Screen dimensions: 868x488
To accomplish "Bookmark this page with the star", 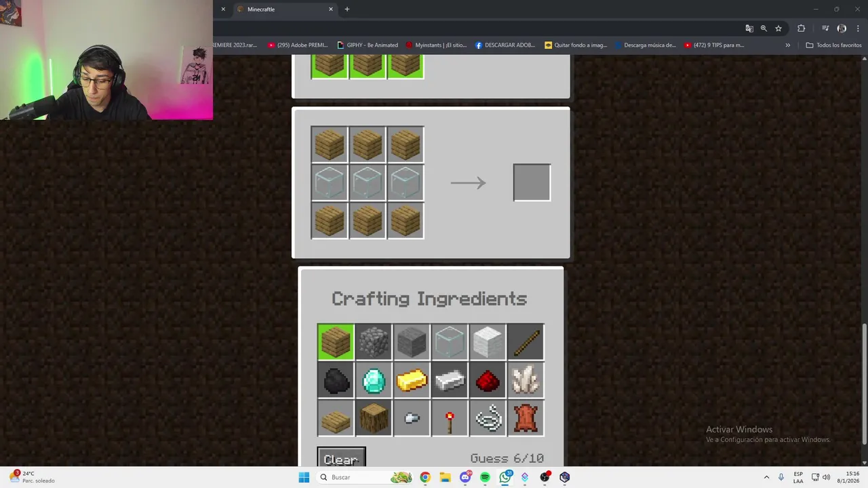I will [778, 28].
